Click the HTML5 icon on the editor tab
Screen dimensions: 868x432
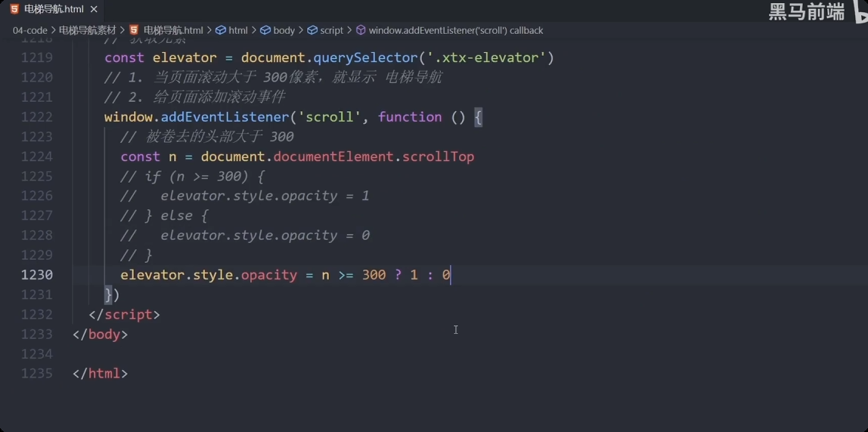point(14,9)
